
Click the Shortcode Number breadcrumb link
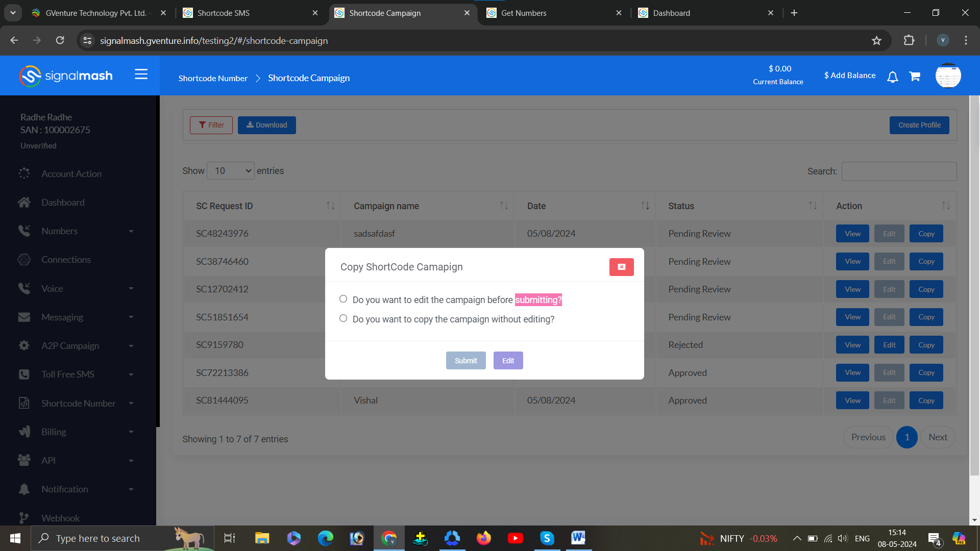tap(213, 78)
